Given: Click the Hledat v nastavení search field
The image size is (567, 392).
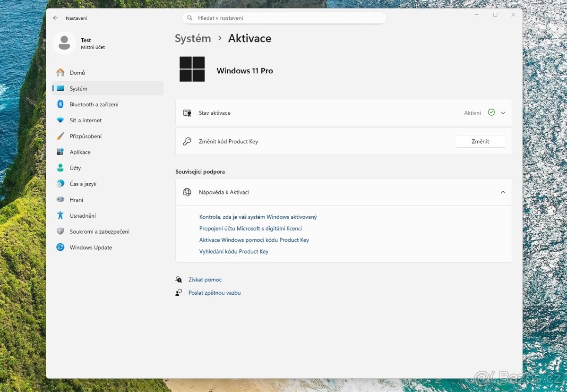Looking at the screenshot, I should pyautogui.click(x=283, y=18).
